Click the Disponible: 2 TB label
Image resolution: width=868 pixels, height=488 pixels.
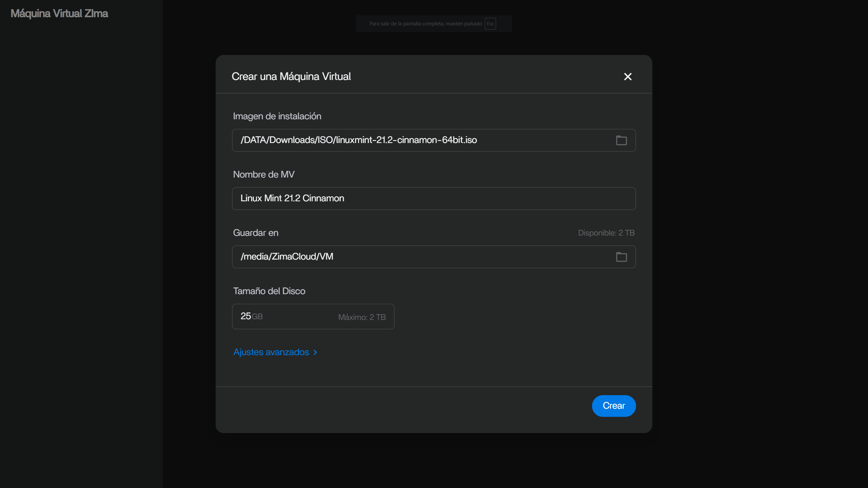(606, 233)
